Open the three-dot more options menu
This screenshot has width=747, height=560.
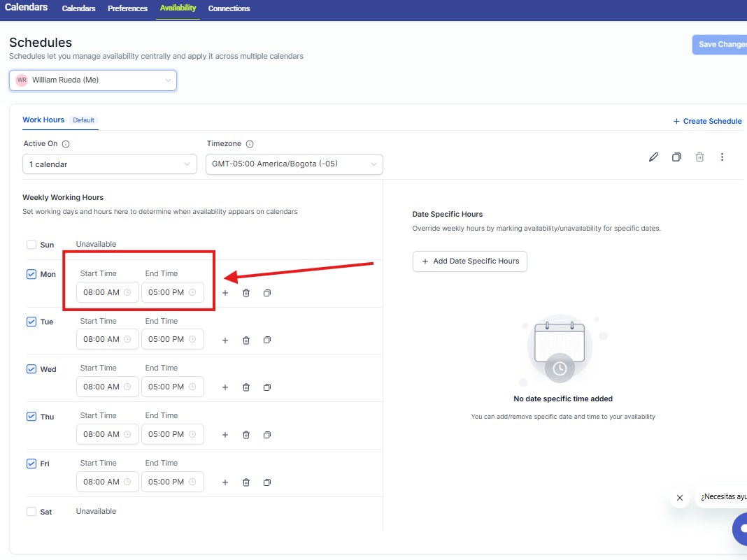722,157
